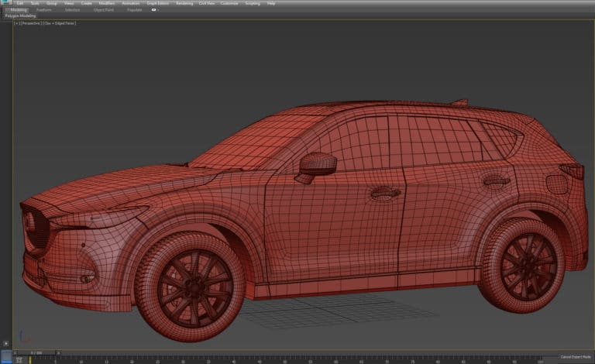Open the Animation menu

(130, 3)
